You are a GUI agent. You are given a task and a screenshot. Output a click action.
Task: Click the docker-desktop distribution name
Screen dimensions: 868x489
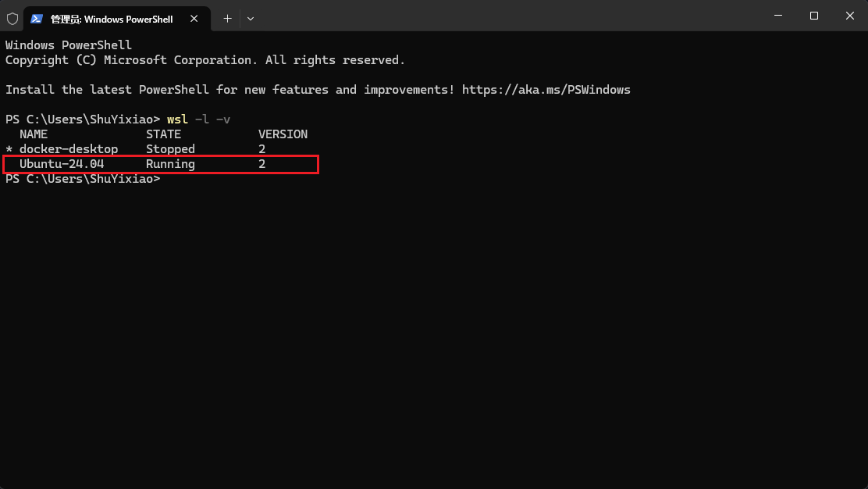coord(69,149)
